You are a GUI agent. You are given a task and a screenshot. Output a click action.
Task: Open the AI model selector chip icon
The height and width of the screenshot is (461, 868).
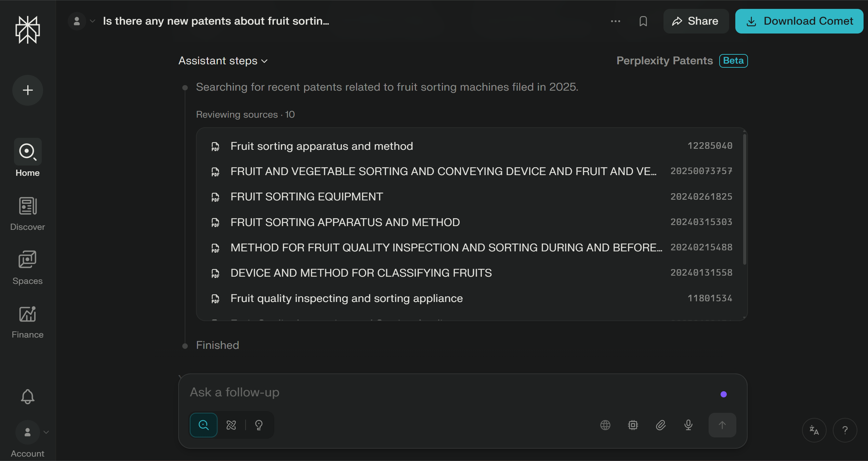pos(633,425)
